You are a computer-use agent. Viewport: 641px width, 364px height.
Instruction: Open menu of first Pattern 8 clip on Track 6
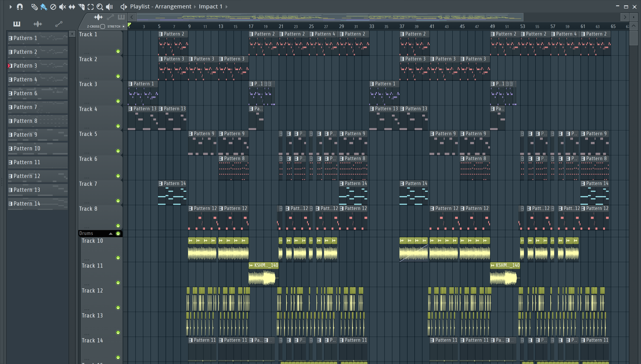pos(221,159)
